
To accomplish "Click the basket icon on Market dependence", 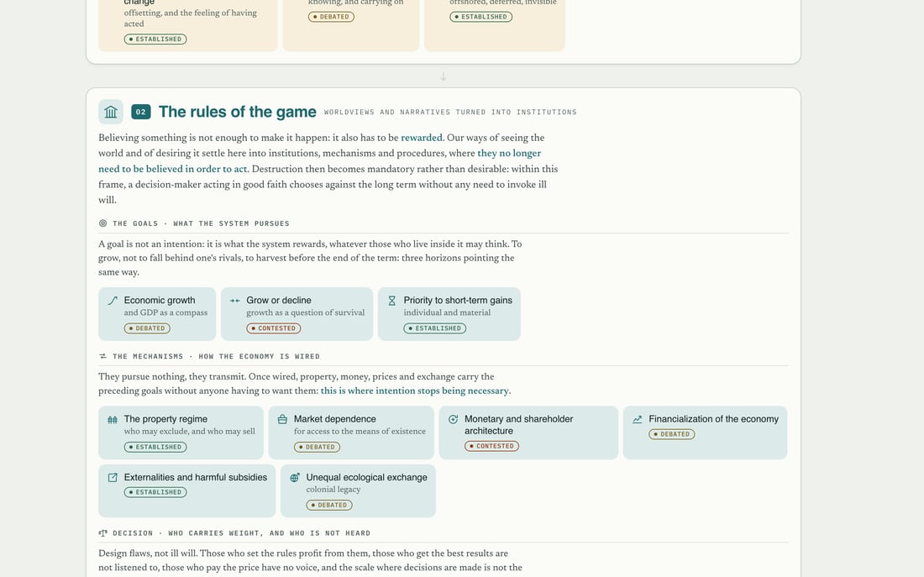I will [x=282, y=419].
